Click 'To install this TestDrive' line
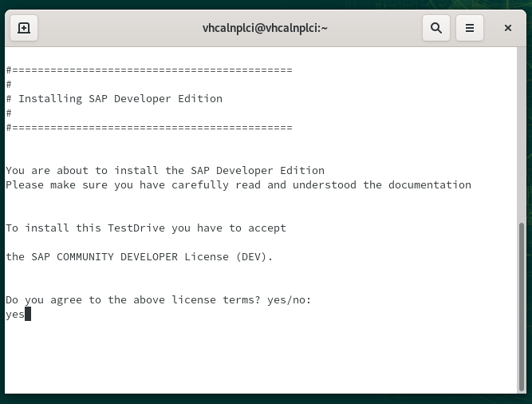Image resolution: width=532 pixels, height=404 pixels. click(146, 228)
